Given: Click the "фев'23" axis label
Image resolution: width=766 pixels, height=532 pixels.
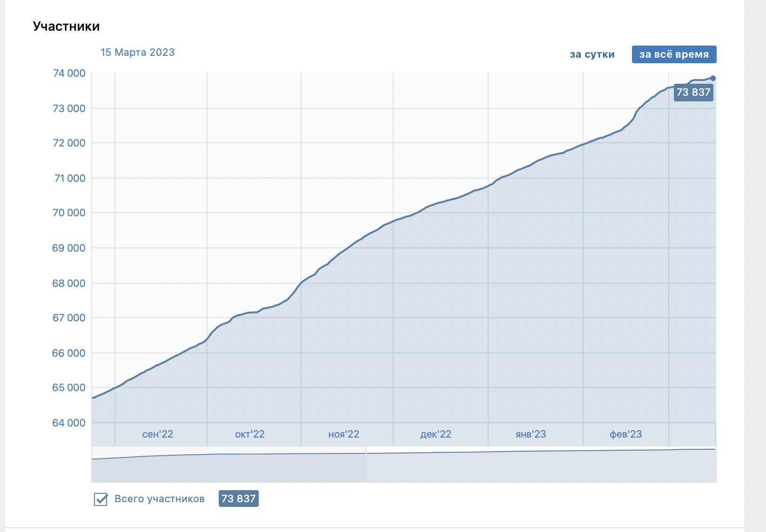Looking at the screenshot, I should 625,434.
